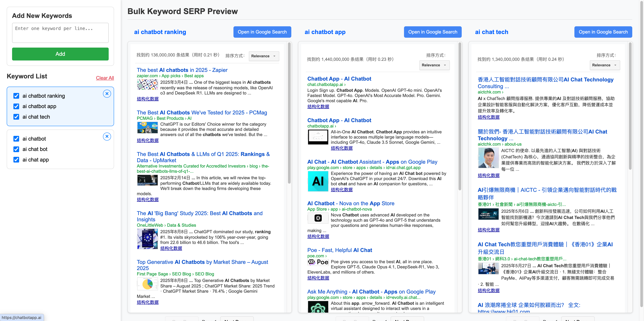The width and height of the screenshot is (644, 321).
Task: Click 结构化数据 link under PCMag result
Action: [x=148, y=140]
